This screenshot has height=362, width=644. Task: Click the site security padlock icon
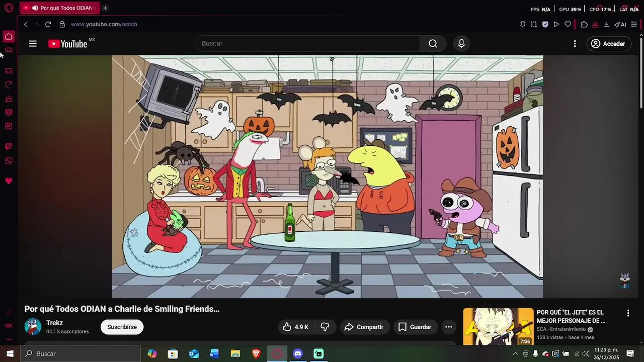point(62,24)
